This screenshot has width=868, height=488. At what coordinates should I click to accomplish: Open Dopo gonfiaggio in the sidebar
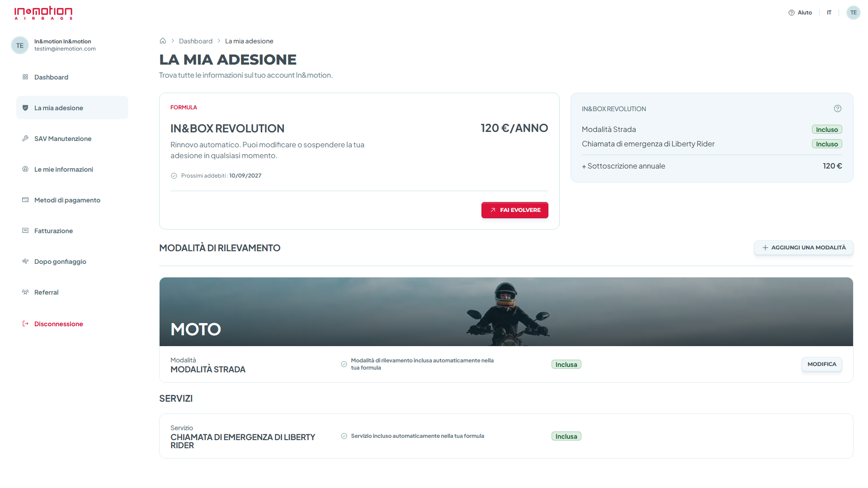coord(72,262)
